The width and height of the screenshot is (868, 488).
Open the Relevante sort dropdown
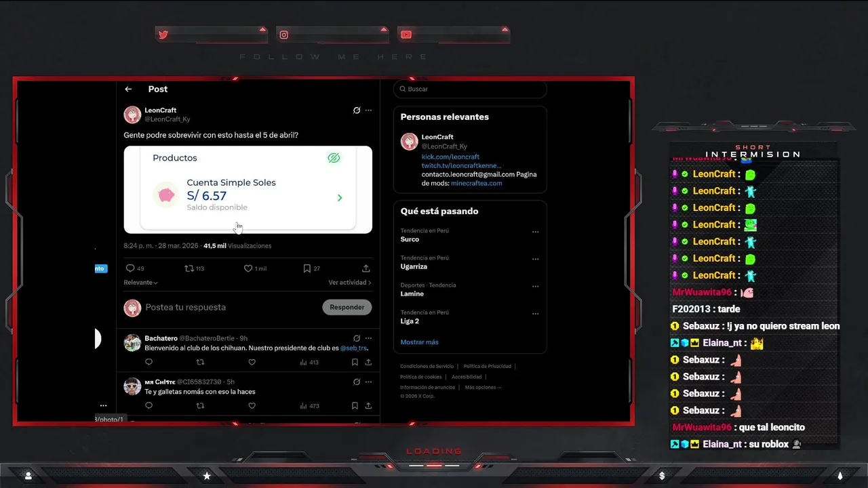[140, 283]
